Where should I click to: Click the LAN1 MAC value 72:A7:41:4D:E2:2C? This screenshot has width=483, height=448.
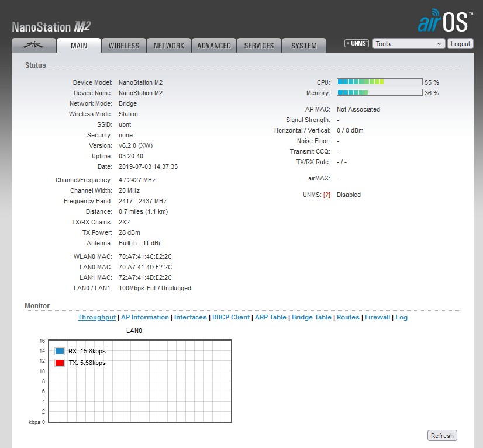point(145,277)
